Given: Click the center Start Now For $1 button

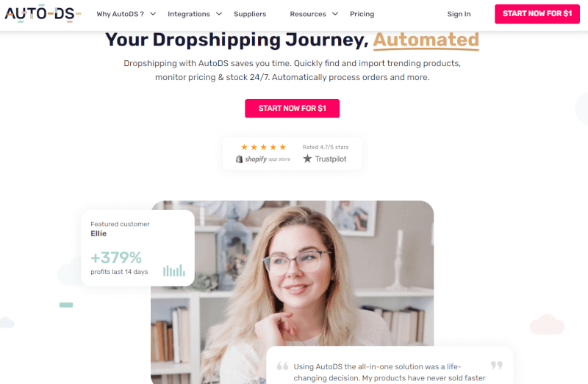Looking at the screenshot, I should click(292, 108).
